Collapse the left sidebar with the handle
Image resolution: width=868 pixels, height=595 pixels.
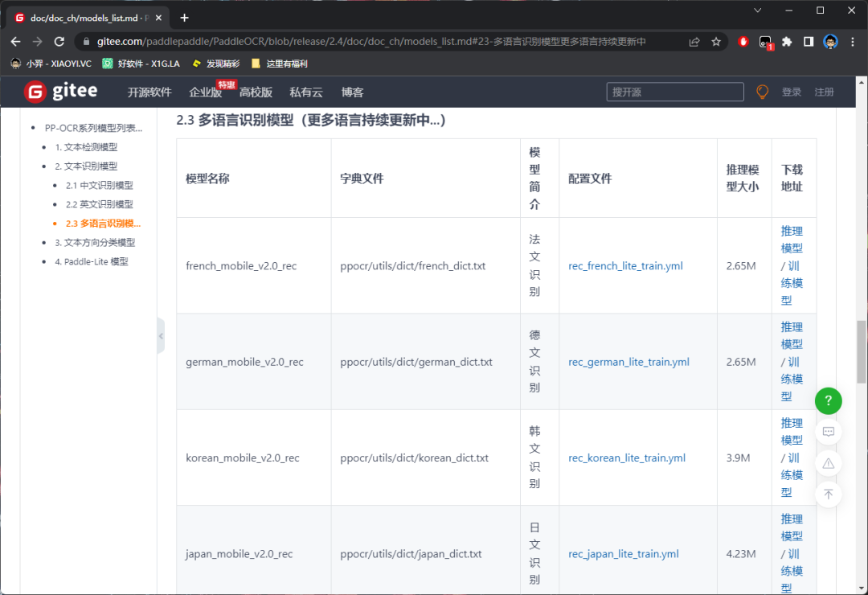pos(161,335)
